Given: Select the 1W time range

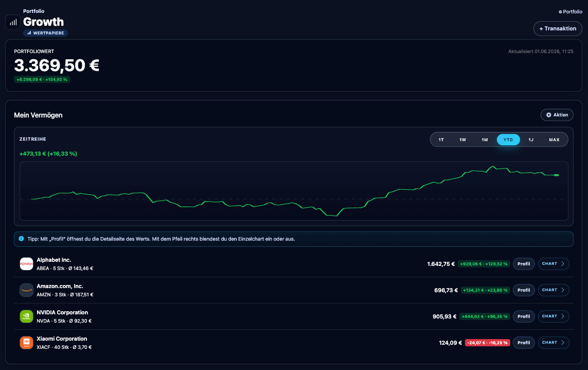Looking at the screenshot, I should coord(463,140).
